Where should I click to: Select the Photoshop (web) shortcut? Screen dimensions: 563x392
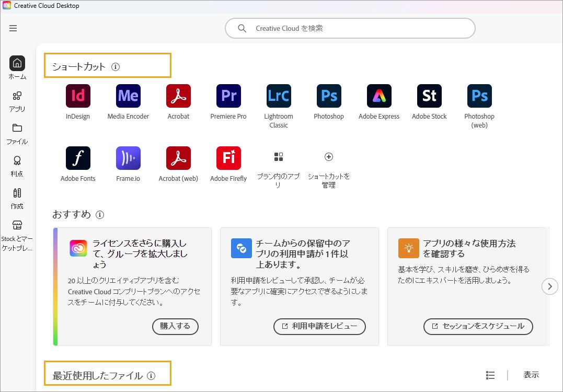pyautogui.click(x=479, y=96)
